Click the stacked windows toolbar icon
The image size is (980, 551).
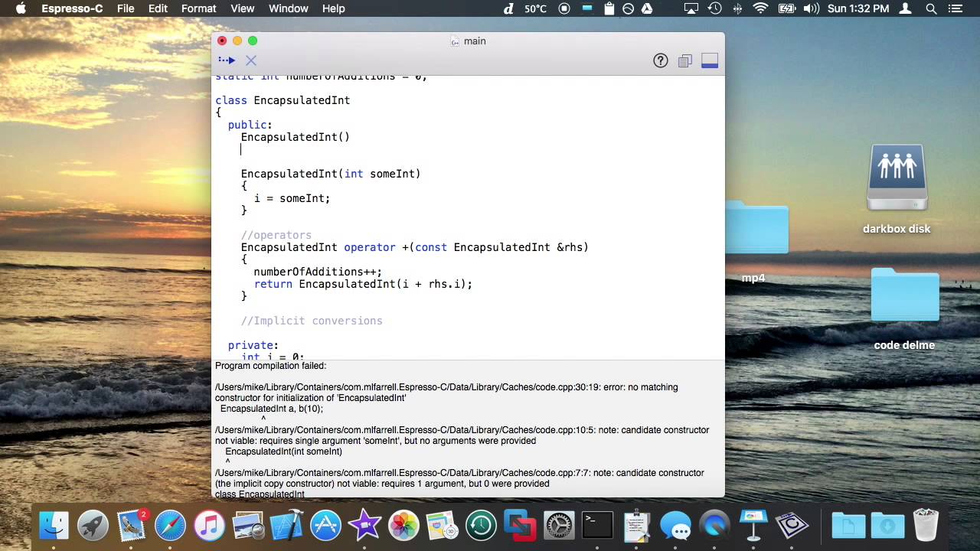[685, 60]
